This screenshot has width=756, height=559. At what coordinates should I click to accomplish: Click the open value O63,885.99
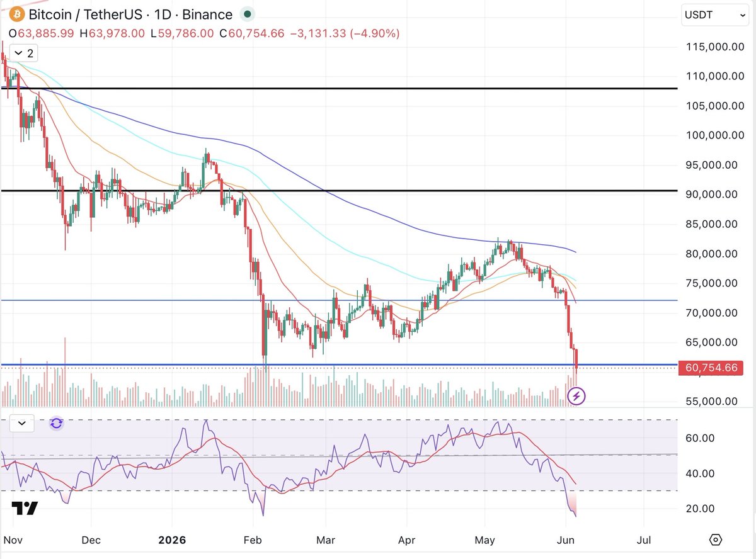coord(42,34)
